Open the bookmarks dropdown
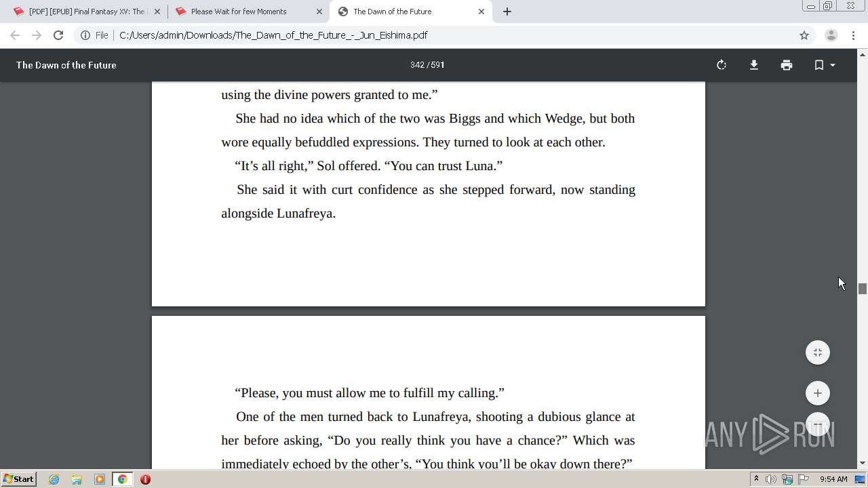 pyautogui.click(x=825, y=65)
